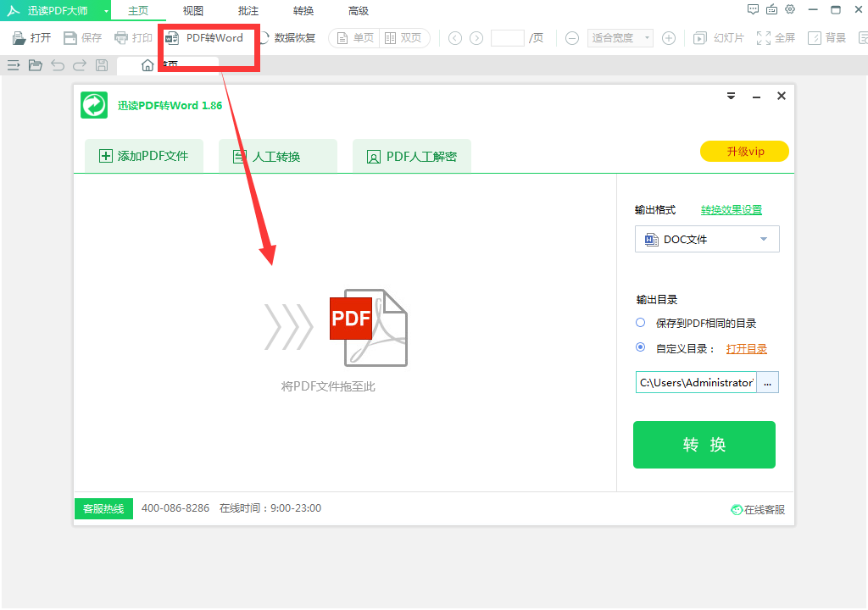The image size is (868, 610).
Task: Go to previous page arrow icon
Action: coord(455,37)
